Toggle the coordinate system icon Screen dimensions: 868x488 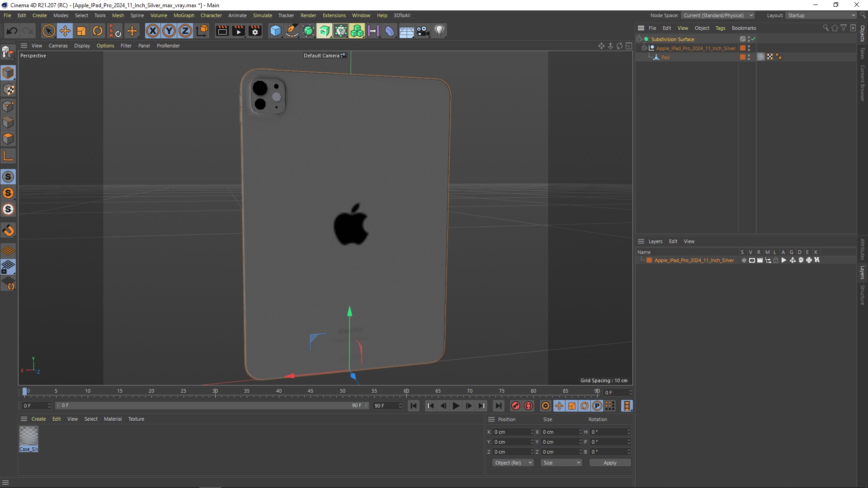[x=202, y=31]
